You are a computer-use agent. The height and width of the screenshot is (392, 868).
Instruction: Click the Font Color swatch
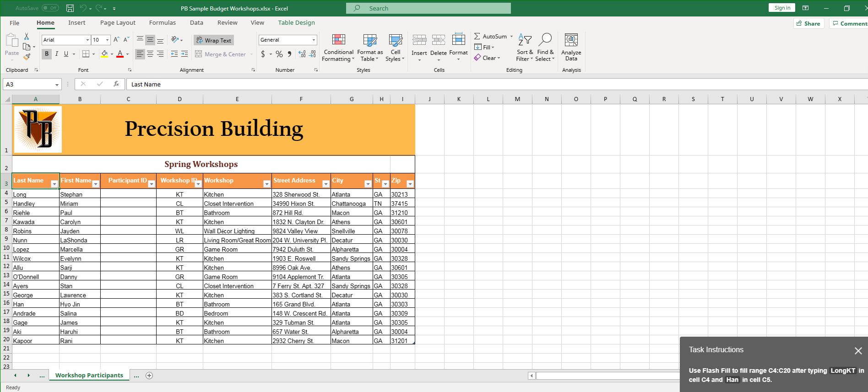click(x=120, y=54)
